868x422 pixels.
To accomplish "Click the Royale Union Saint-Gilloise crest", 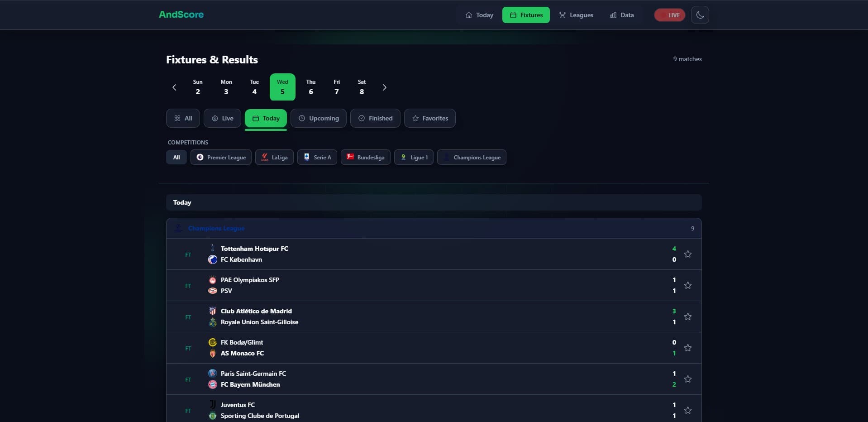I will coord(212,322).
